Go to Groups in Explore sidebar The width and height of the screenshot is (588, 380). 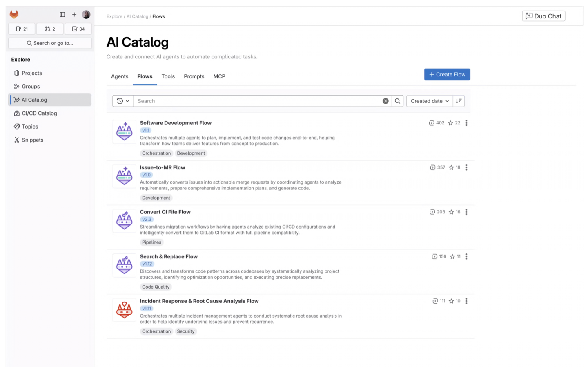pos(50,87)
